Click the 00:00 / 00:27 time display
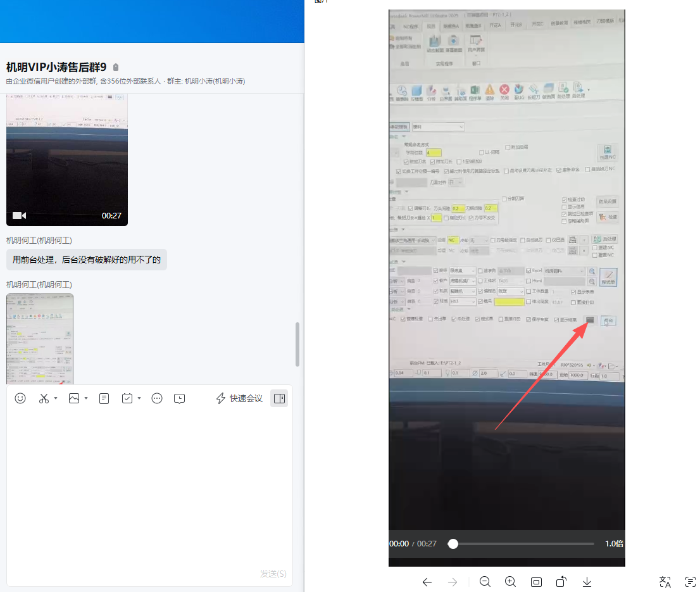 [x=413, y=543]
